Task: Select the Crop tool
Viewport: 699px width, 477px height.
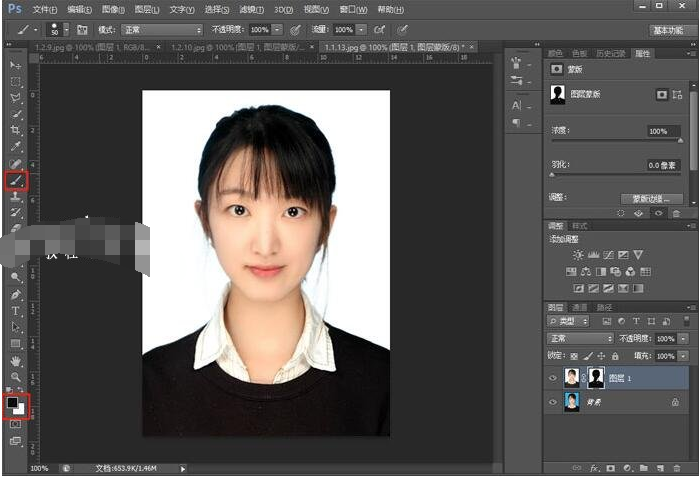Action: (x=16, y=130)
